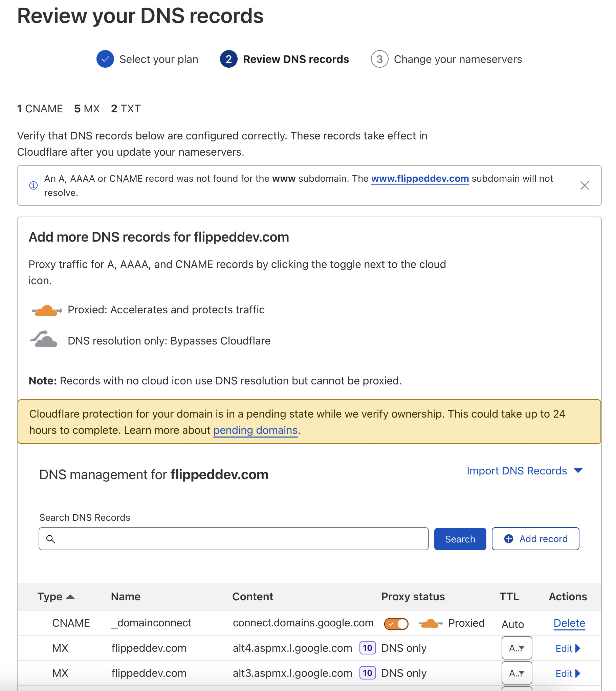Viewport: 616px width, 691px height.
Task: Open the TTL dropdown for alt4.aspmx.l.google.com record
Action: [x=517, y=648]
